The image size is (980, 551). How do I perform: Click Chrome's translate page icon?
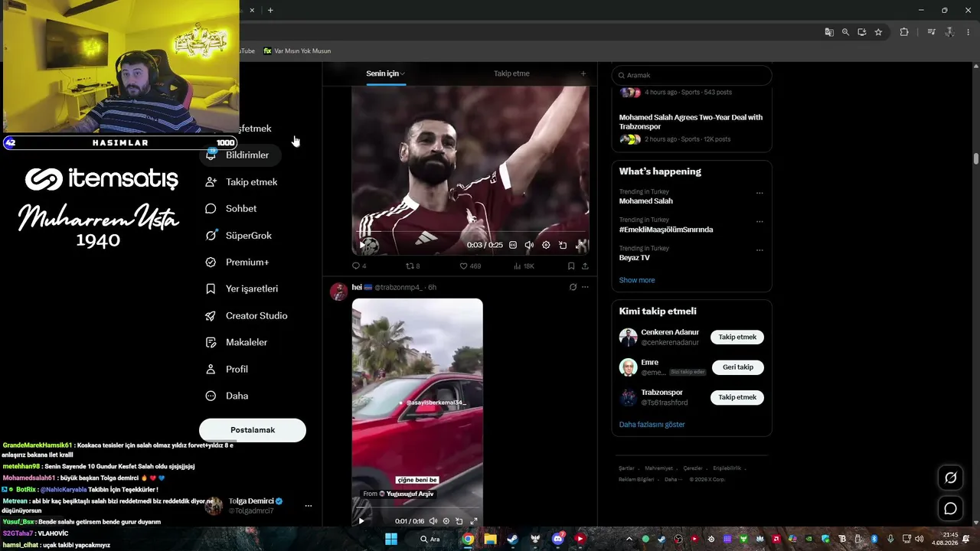(x=829, y=32)
